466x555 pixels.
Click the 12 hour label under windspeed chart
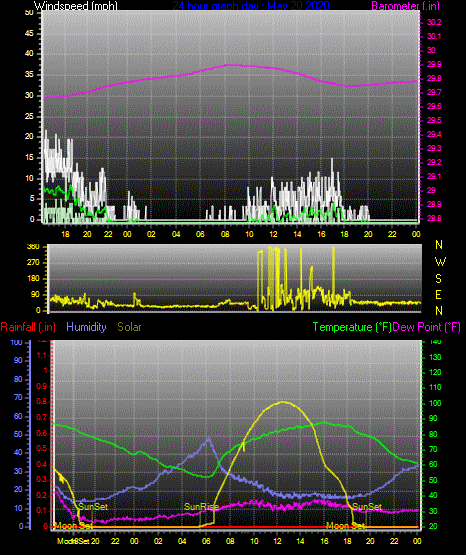point(273,234)
